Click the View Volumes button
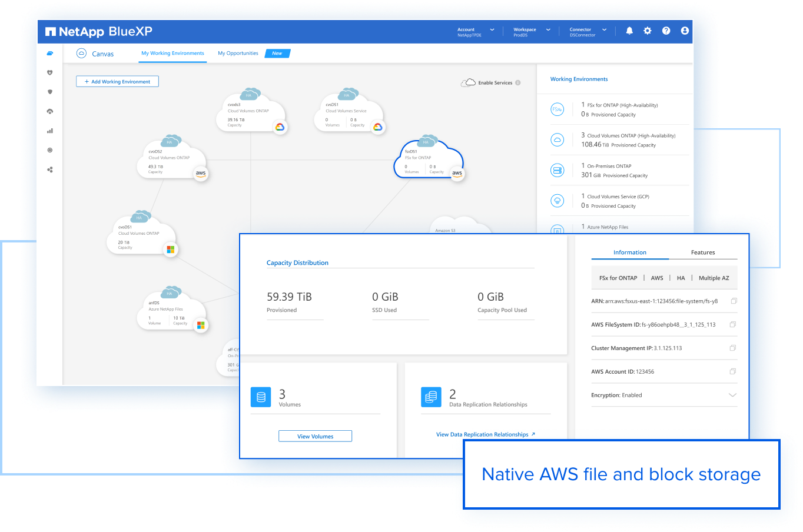The width and height of the screenshot is (803, 532). (x=315, y=435)
